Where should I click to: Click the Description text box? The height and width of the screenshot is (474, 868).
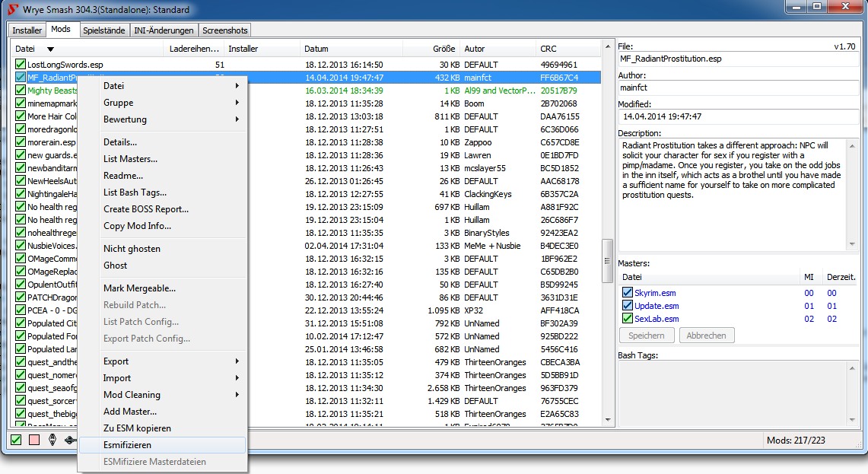[x=733, y=194]
